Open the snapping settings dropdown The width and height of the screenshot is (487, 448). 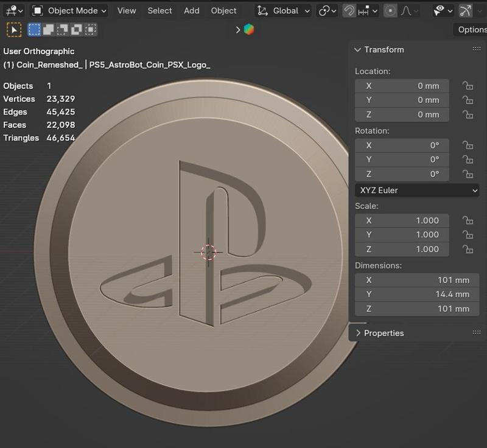pyautogui.click(x=368, y=11)
